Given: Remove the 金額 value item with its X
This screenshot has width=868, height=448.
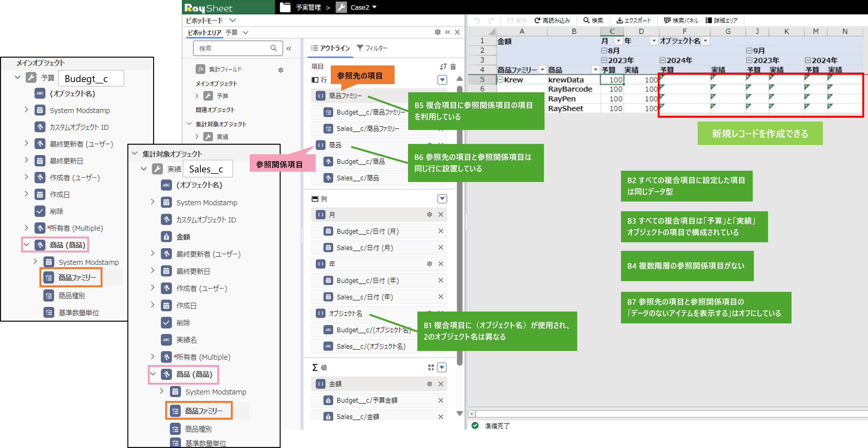Looking at the screenshot, I should 440,384.
